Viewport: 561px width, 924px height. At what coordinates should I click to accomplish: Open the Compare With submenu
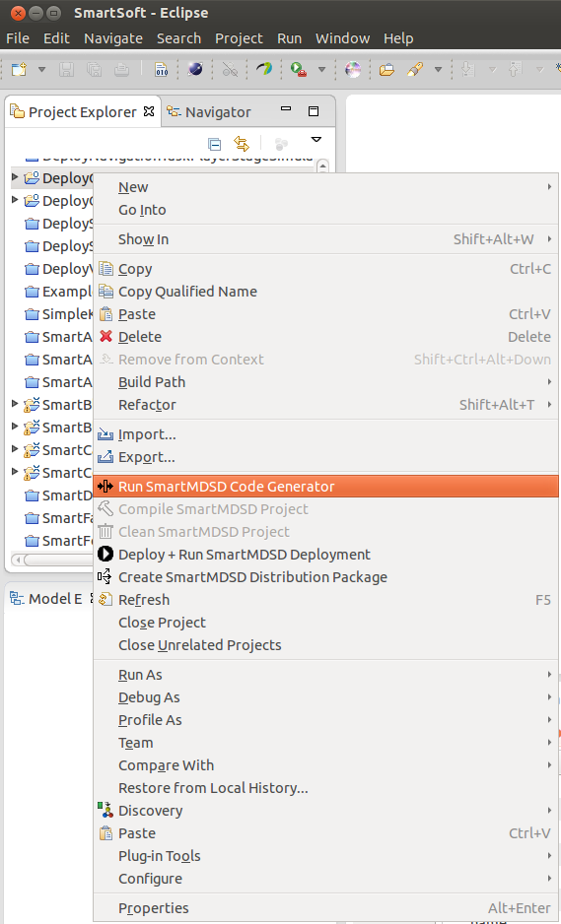click(x=325, y=764)
